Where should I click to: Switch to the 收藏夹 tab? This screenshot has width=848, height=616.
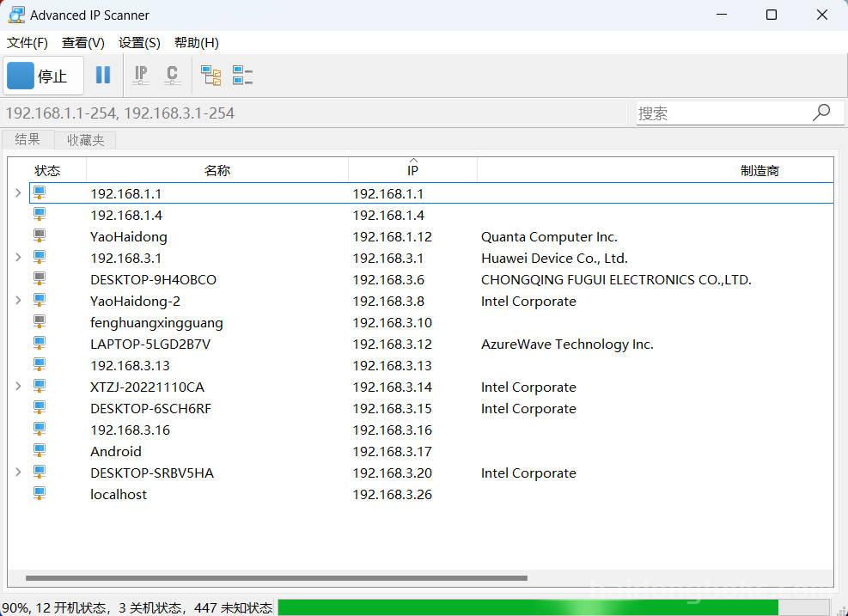click(x=85, y=140)
